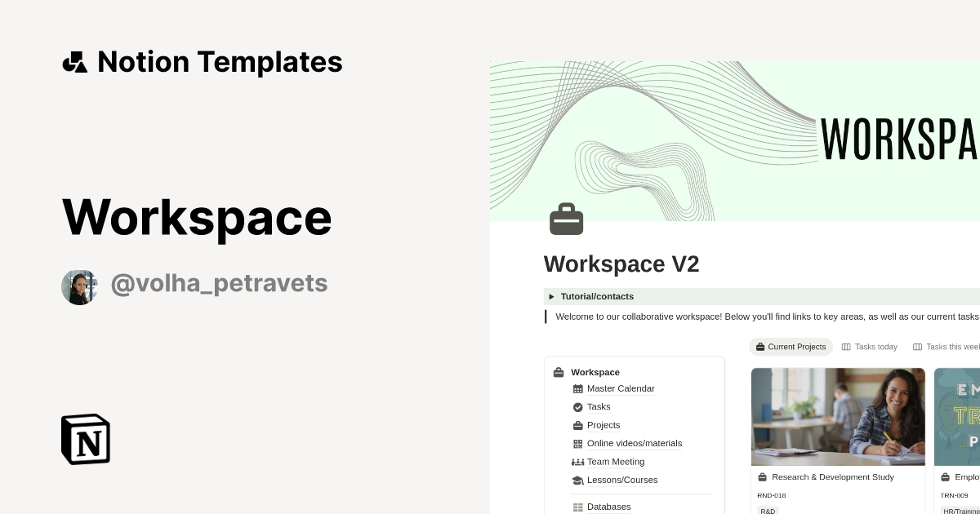Select the grid icon for Online videos/materials

click(578, 443)
